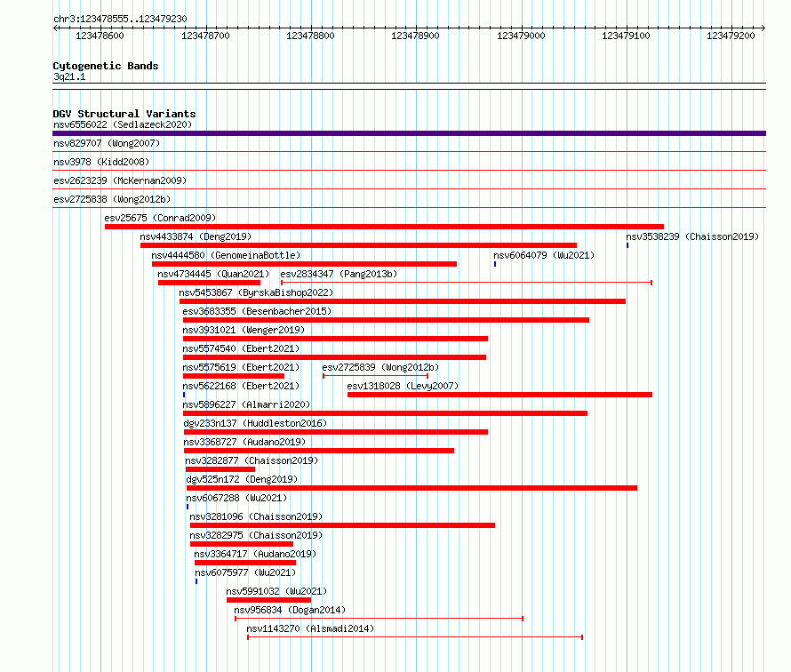The width and height of the screenshot is (791, 672).
Task: Select the blue nsv6064079 marker
Action: 495,264
